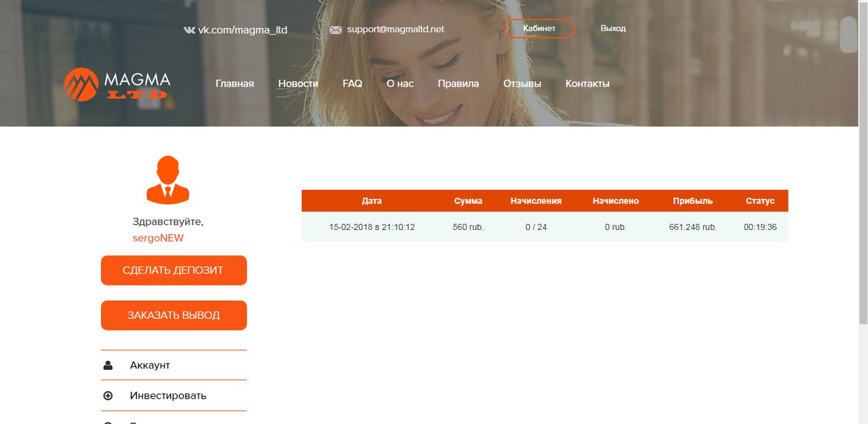Click the Начислено column header
Image resolution: width=868 pixels, height=424 pixels.
[616, 201]
